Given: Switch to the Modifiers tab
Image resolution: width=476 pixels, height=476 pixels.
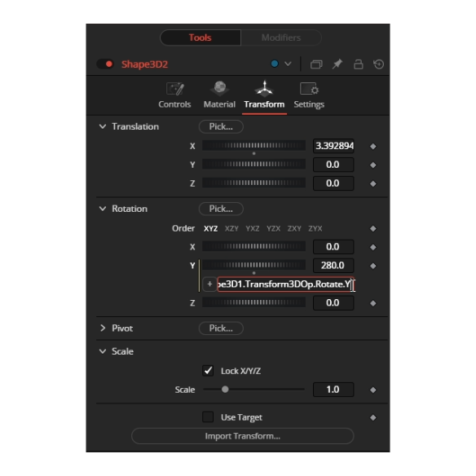Looking at the screenshot, I should click(x=281, y=37).
